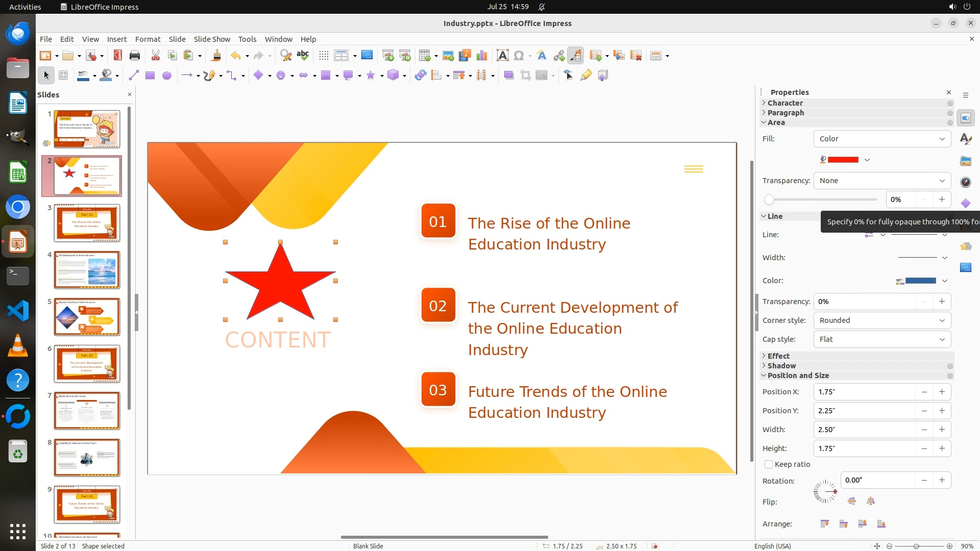The width and height of the screenshot is (980, 551).
Task: Open the Slide Show menu
Action: 211,39
